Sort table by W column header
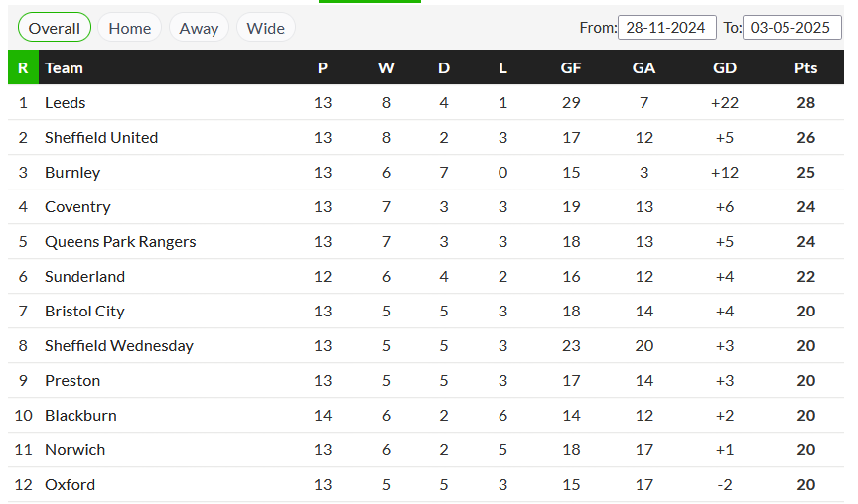 tap(386, 67)
